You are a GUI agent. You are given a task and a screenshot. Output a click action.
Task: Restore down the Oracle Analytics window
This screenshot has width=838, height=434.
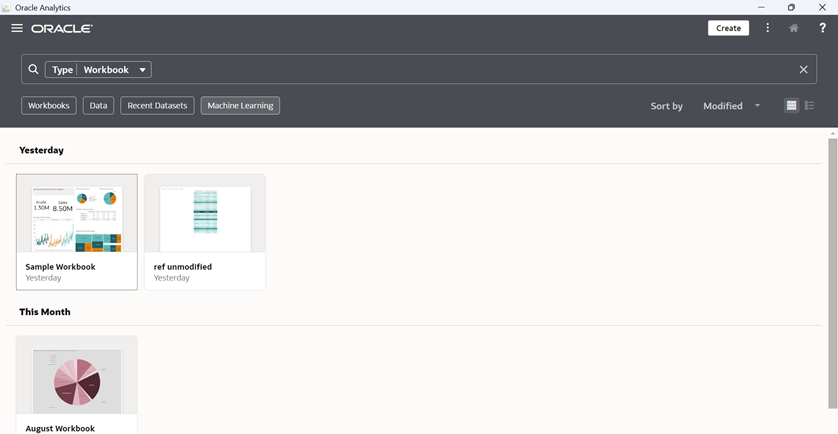click(792, 7)
